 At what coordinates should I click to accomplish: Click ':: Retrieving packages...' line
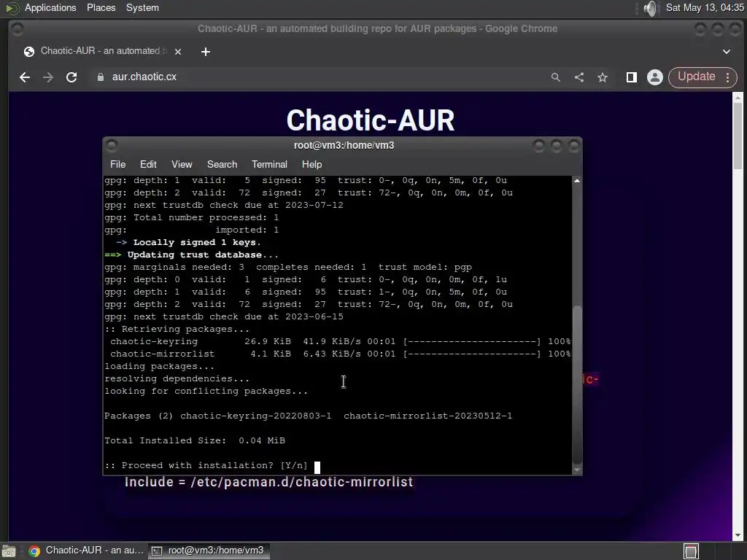(x=177, y=329)
